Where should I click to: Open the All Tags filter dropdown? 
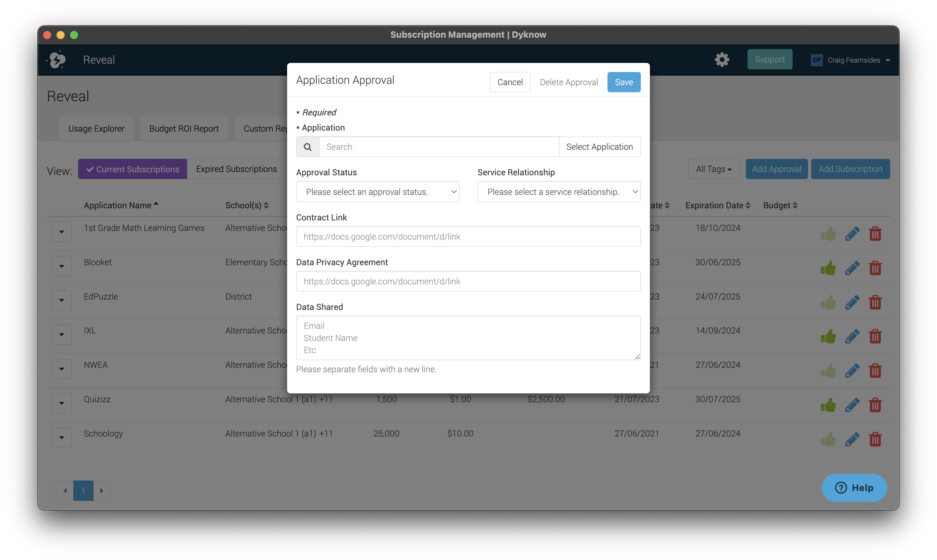714,169
